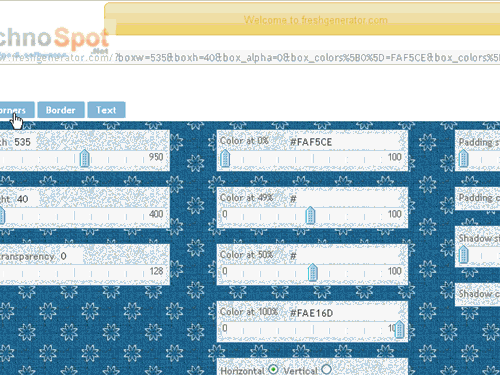
Task: Open the Border tab
Action: click(x=61, y=110)
